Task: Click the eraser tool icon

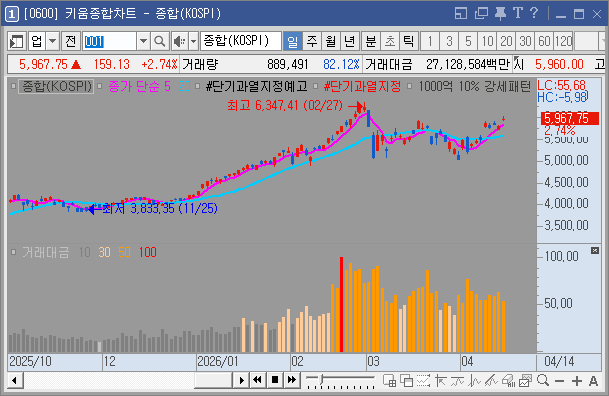Action: 508,380
